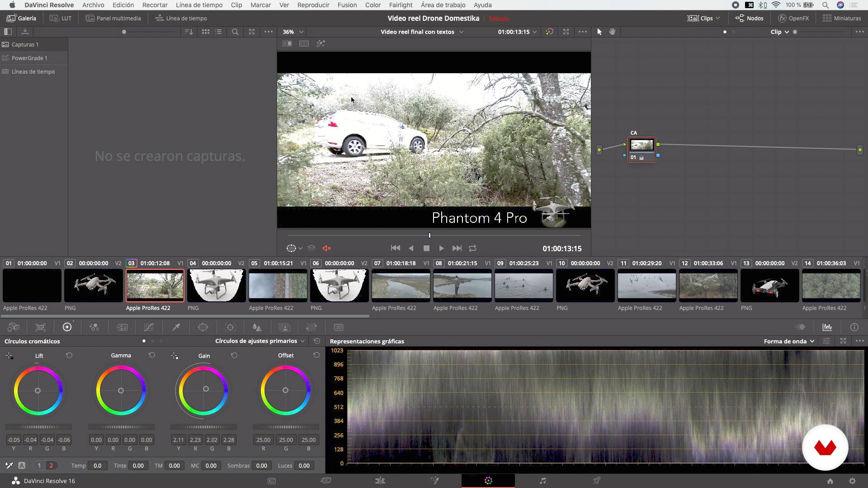
Task: Show the Scopes panel icon
Action: click(x=827, y=327)
